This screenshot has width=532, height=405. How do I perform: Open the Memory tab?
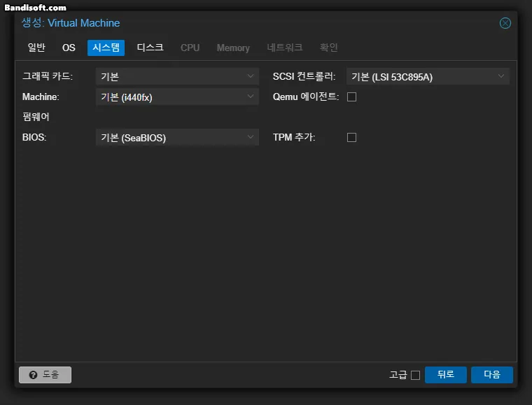tap(233, 48)
